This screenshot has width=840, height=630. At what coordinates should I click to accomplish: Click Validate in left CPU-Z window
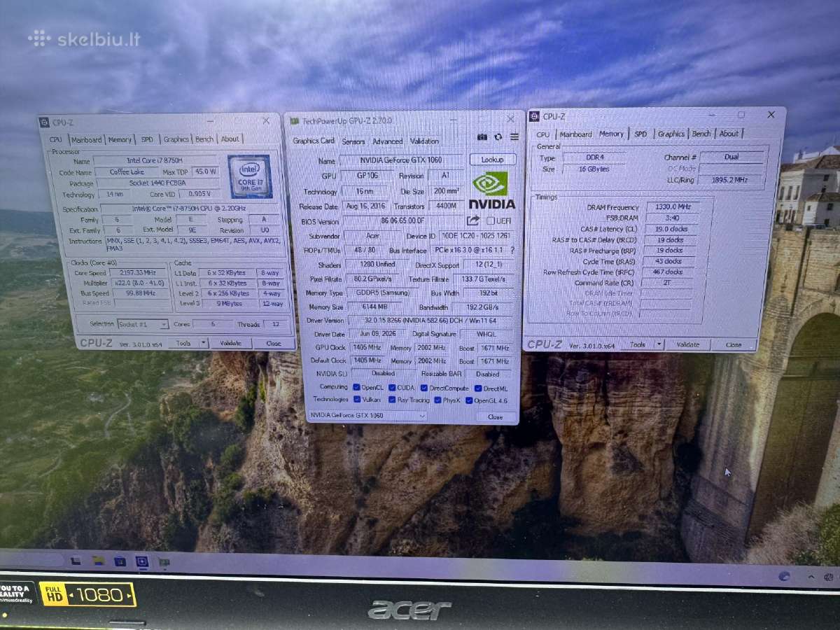click(230, 343)
